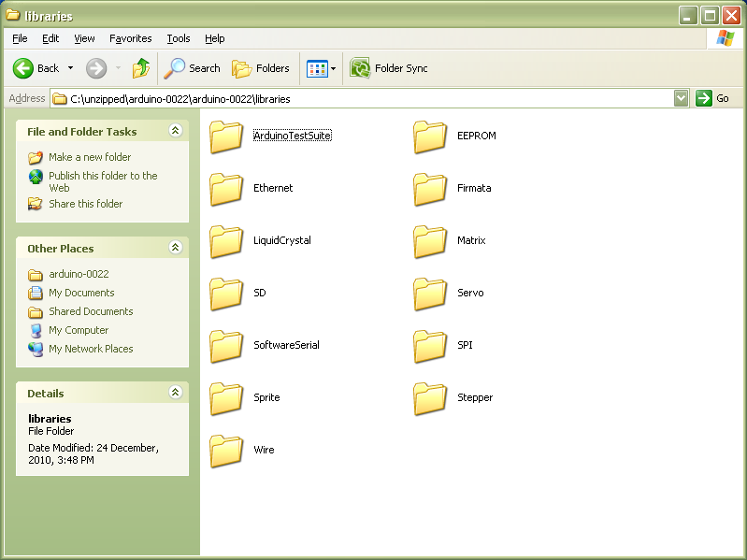
Task: Click the Sprite folder name
Action: pyautogui.click(x=266, y=397)
